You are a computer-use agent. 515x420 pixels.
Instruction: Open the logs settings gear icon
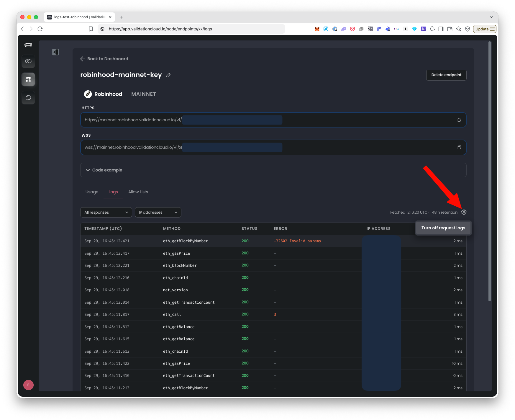(x=464, y=212)
